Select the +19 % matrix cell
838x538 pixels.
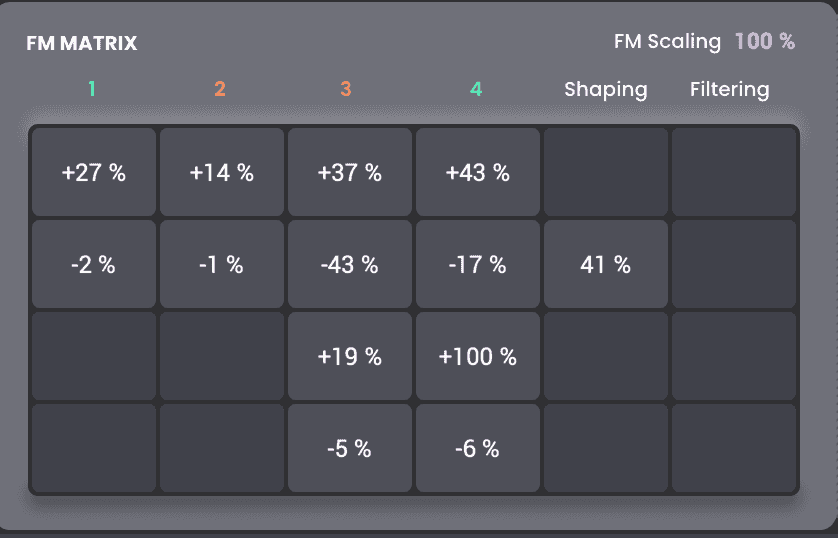tap(349, 356)
